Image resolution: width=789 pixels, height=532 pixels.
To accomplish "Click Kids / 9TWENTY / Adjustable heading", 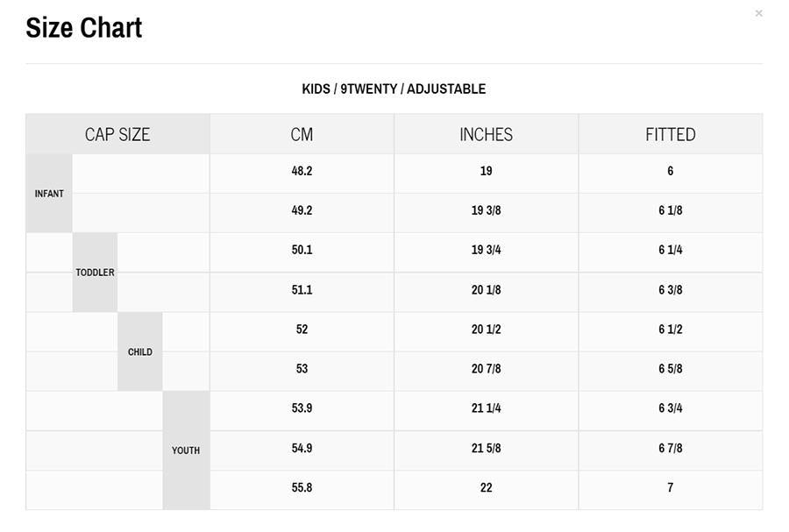I will tap(394, 89).
